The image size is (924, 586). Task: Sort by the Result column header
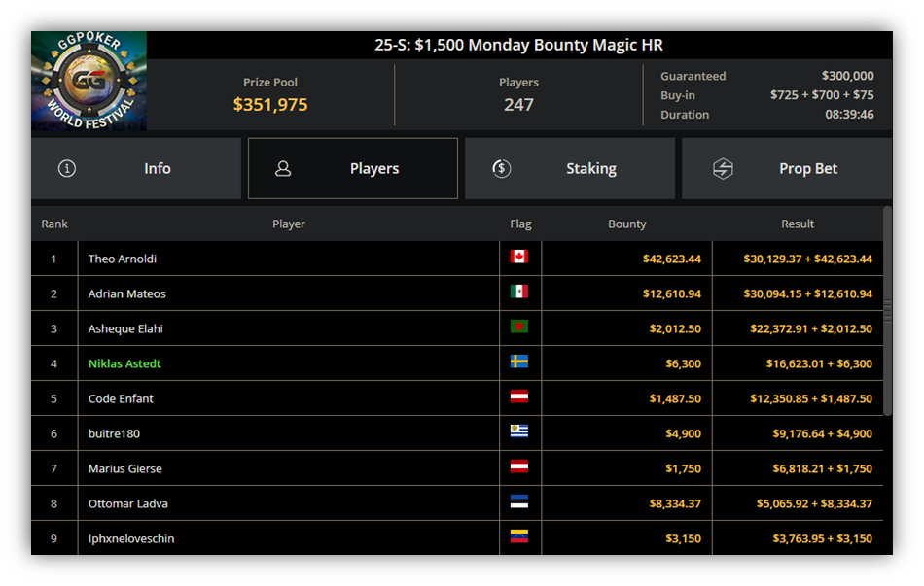click(798, 224)
